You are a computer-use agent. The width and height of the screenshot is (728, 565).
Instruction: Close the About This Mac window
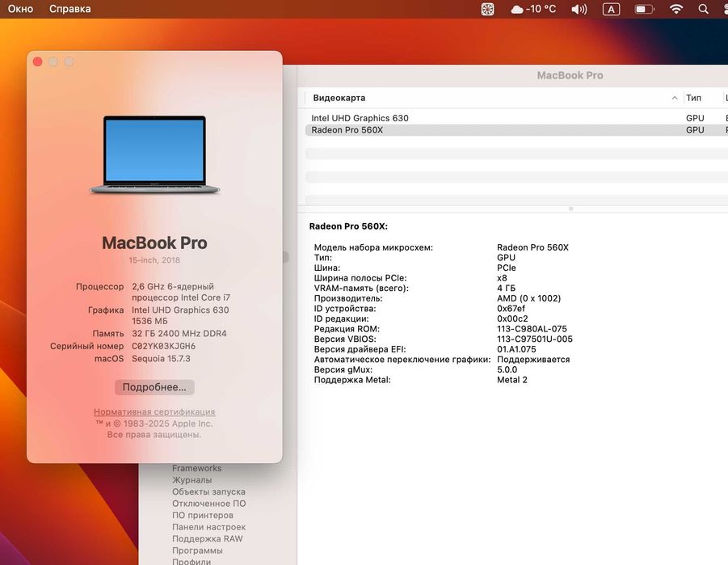pyautogui.click(x=38, y=61)
